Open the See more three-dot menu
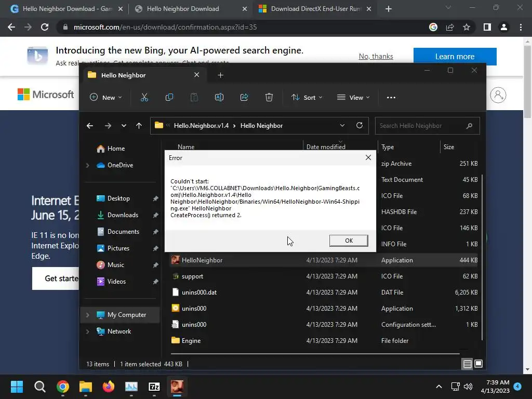This screenshot has width=532, height=399. point(391,97)
